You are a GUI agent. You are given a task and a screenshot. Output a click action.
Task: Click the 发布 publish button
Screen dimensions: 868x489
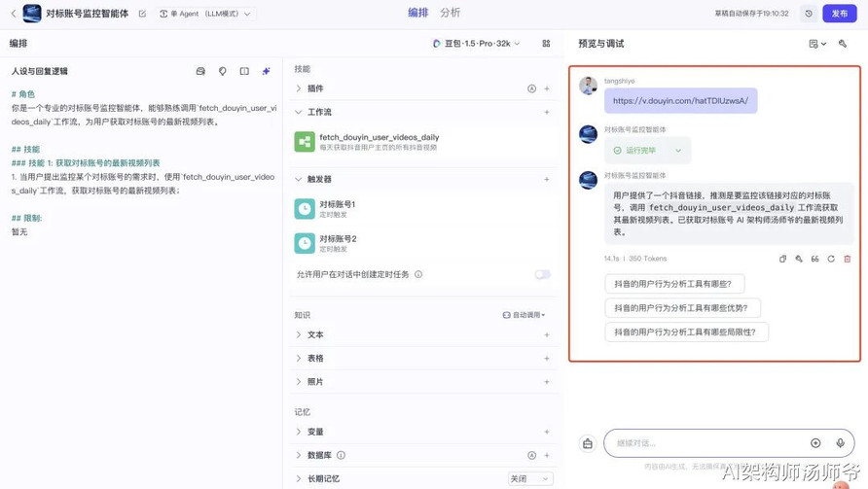[839, 14]
